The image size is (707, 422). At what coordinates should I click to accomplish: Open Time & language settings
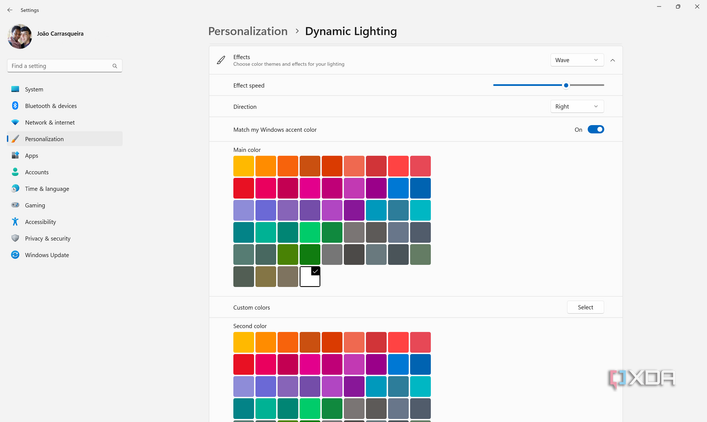65,188
